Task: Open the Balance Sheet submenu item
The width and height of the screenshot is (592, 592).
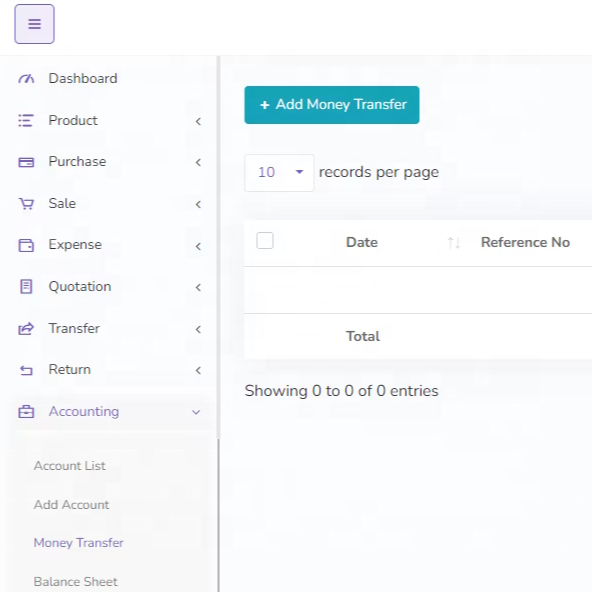Action: coord(76,581)
